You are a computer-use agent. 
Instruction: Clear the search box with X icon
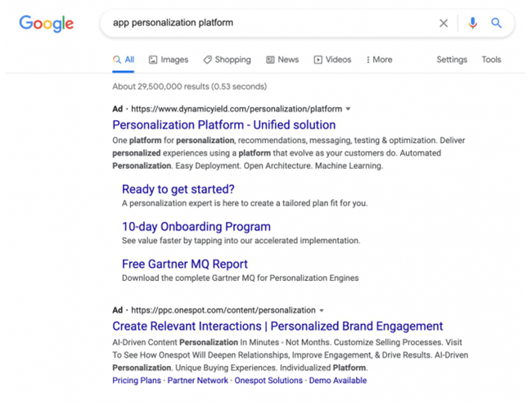[444, 23]
